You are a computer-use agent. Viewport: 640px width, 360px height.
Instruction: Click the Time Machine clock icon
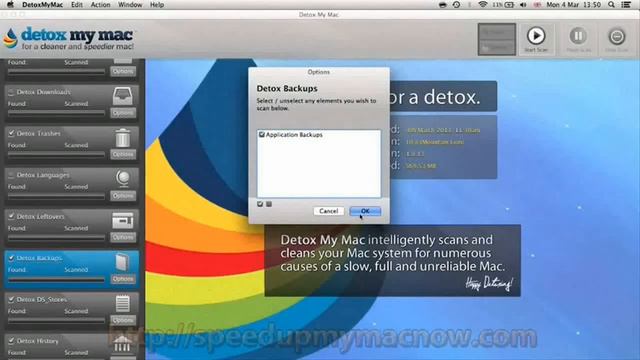(x=456, y=5)
